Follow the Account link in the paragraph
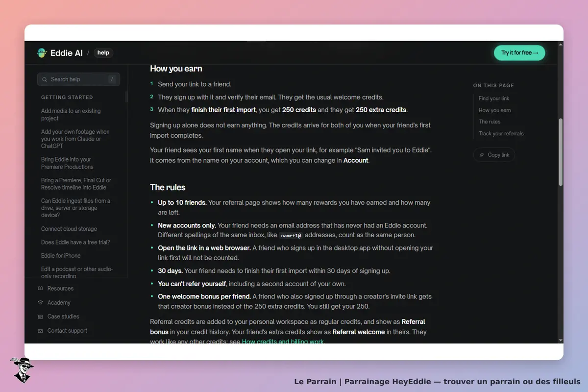Image resolution: width=588 pixels, height=392 pixels. click(x=356, y=160)
